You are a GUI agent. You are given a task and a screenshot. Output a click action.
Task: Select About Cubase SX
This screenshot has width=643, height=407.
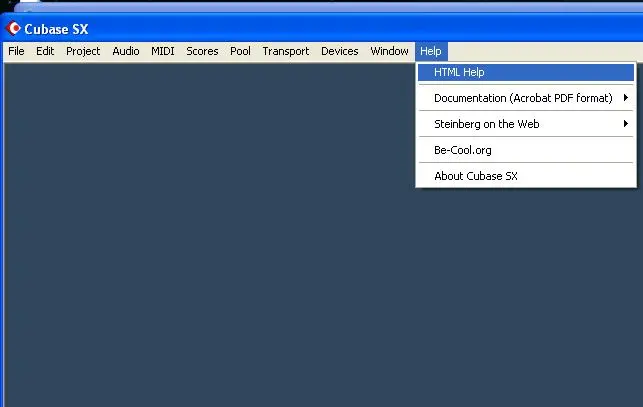pyautogui.click(x=526, y=176)
